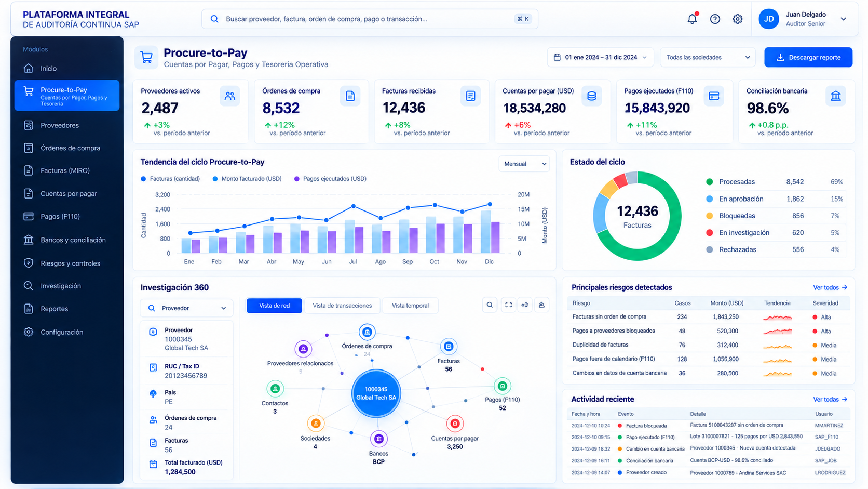The width and height of the screenshot is (868, 489).
Task: Click Ver todas link for recent activity
Action: [x=830, y=399]
